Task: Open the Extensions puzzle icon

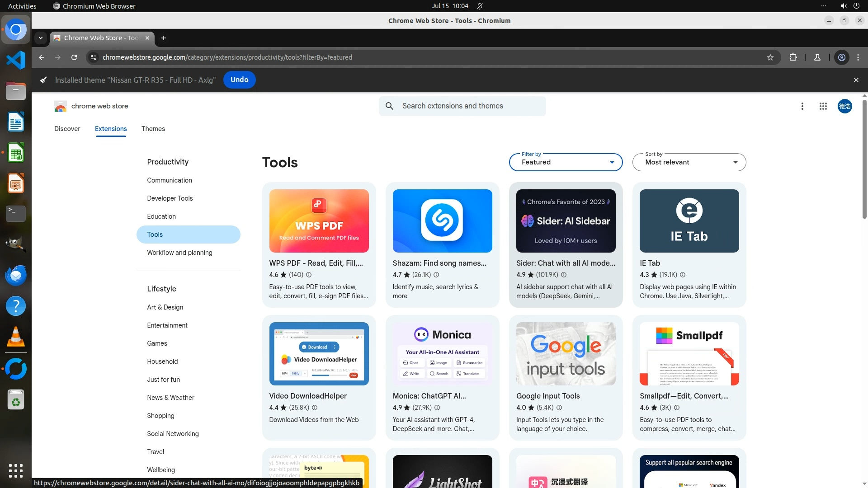Action: pos(793,57)
